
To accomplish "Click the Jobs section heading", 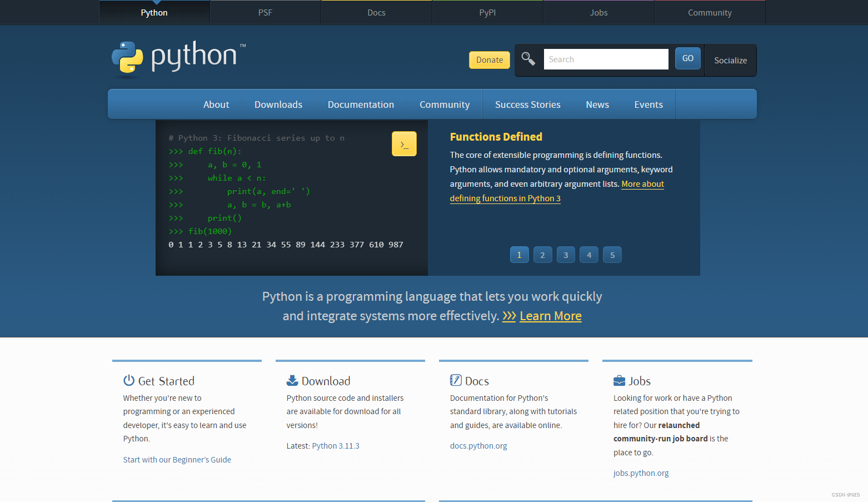I will [640, 381].
